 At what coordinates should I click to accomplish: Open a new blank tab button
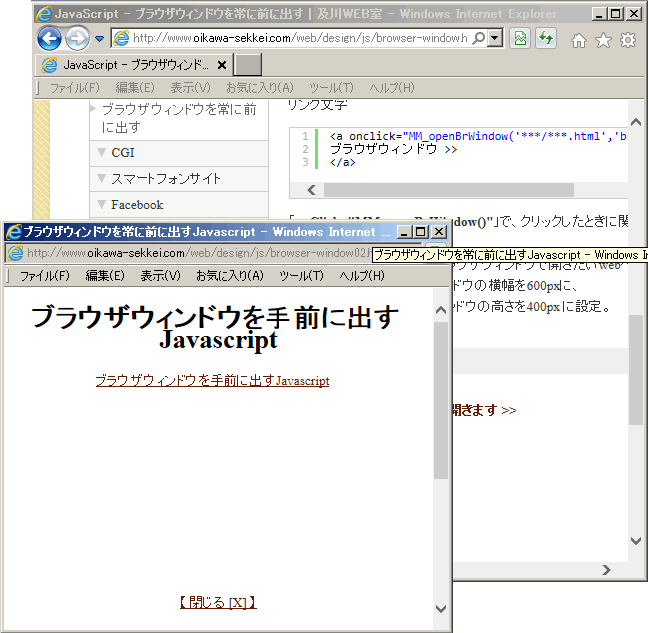(248, 64)
